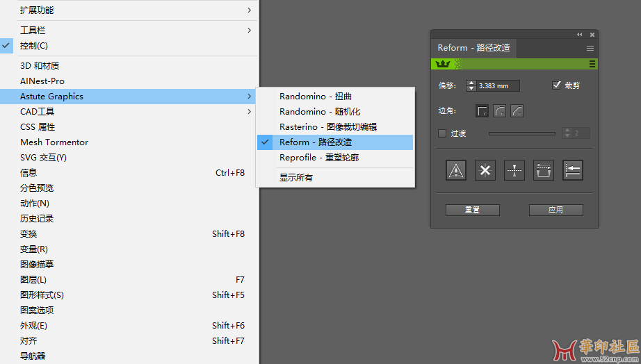Open the 动作(N) panel
The width and height of the screenshot is (641, 364).
click(129, 204)
